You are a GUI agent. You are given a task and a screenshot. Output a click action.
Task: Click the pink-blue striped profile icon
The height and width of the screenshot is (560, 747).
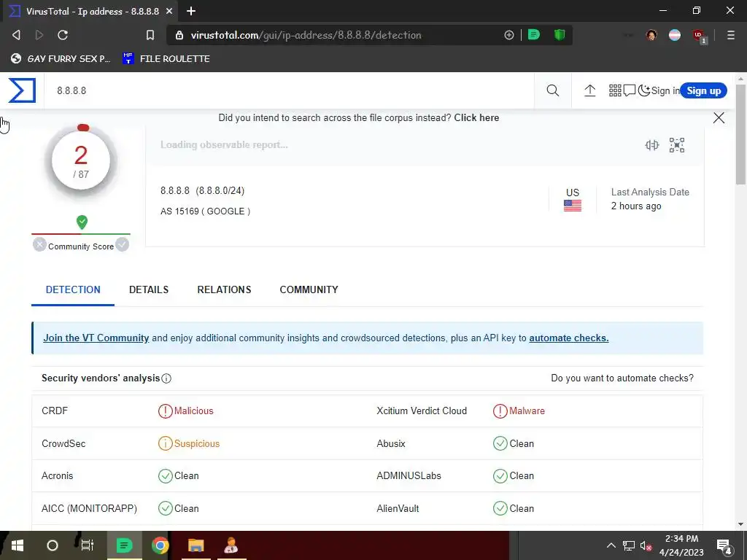click(x=675, y=35)
